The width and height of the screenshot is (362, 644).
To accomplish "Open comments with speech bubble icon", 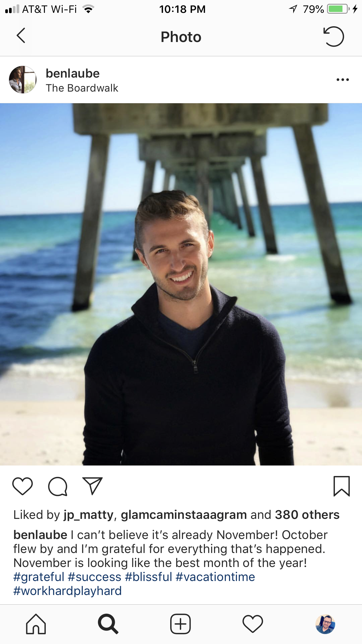I will click(58, 487).
